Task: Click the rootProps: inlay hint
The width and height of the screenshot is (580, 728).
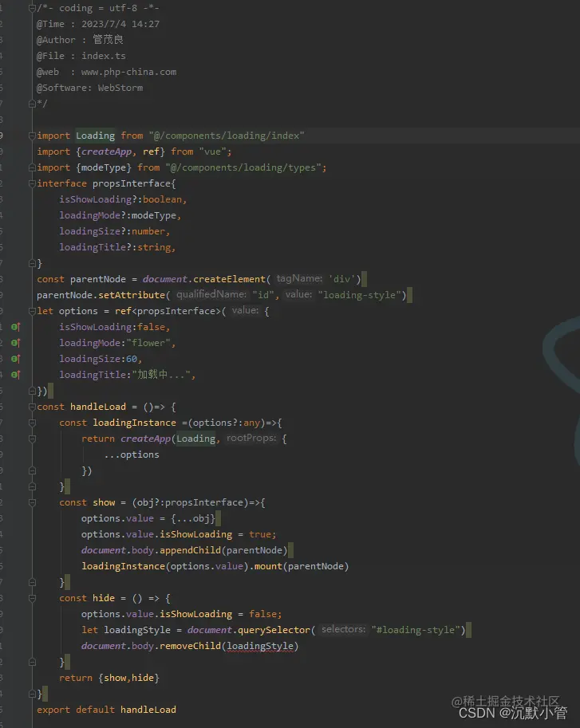Action: tap(251, 439)
